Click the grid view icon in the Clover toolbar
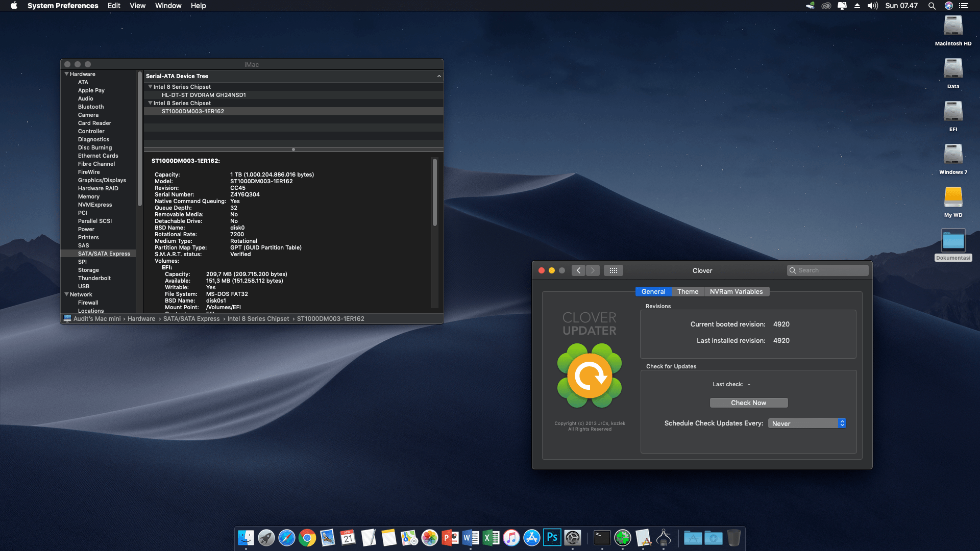Image resolution: width=980 pixels, height=551 pixels. tap(614, 270)
